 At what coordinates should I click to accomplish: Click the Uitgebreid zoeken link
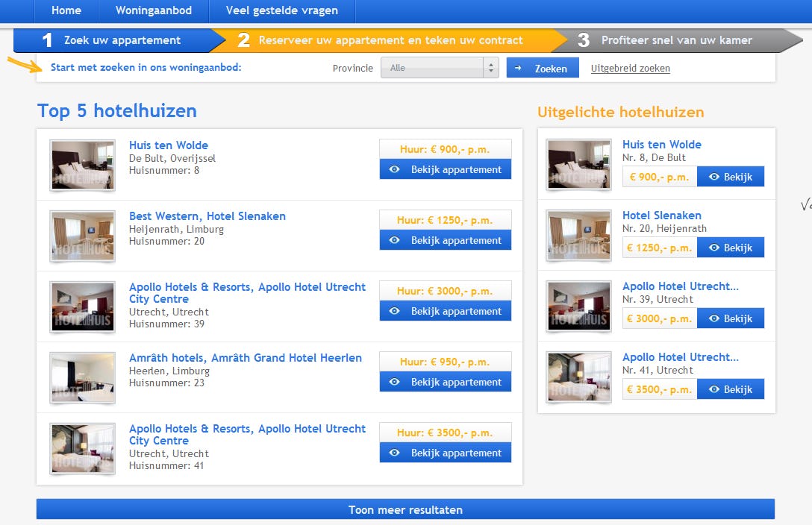click(630, 69)
